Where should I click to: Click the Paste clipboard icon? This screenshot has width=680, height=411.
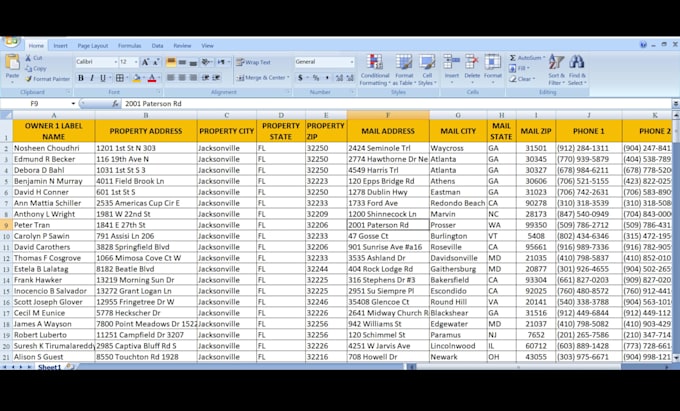[13, 63]
